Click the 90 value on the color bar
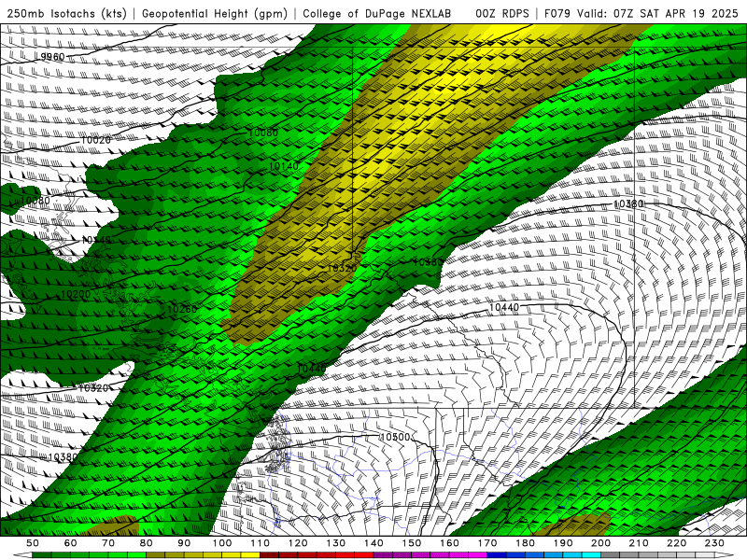Screen dimensions: 747x560 [184, 543]
